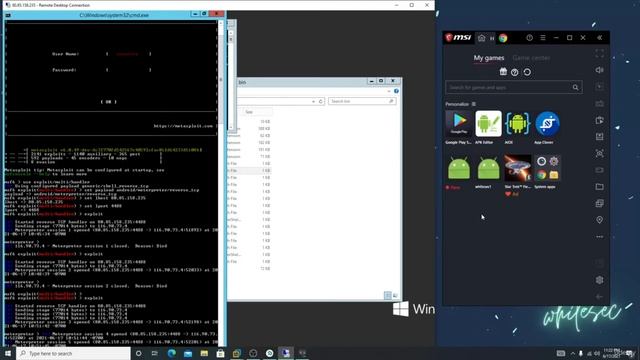The width and height of the screenshot is (640, 360).
Task: Collapse the MSI player sidebar with double-arrow icon
Action: (600, 38)
